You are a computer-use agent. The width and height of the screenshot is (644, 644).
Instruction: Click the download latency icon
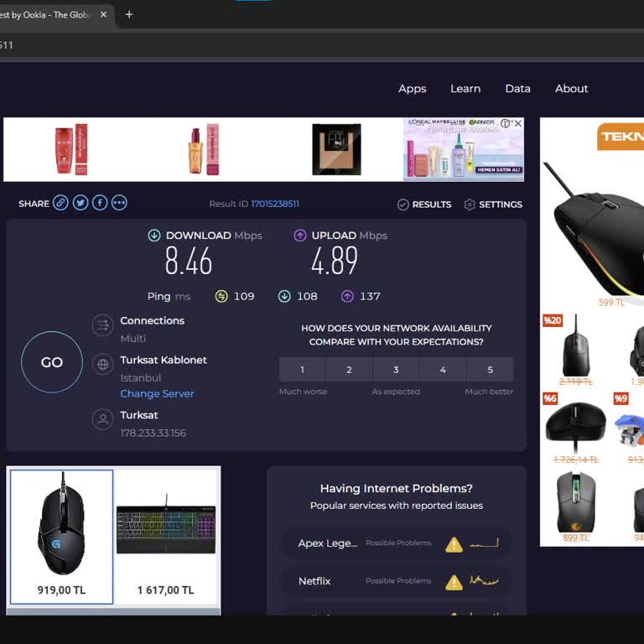(x=284, y=296)
